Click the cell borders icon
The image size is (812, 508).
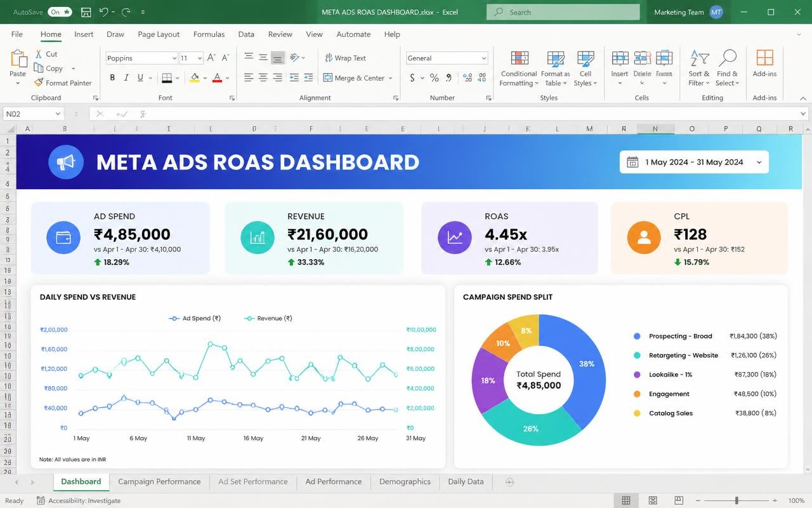[x=167, y=77]
